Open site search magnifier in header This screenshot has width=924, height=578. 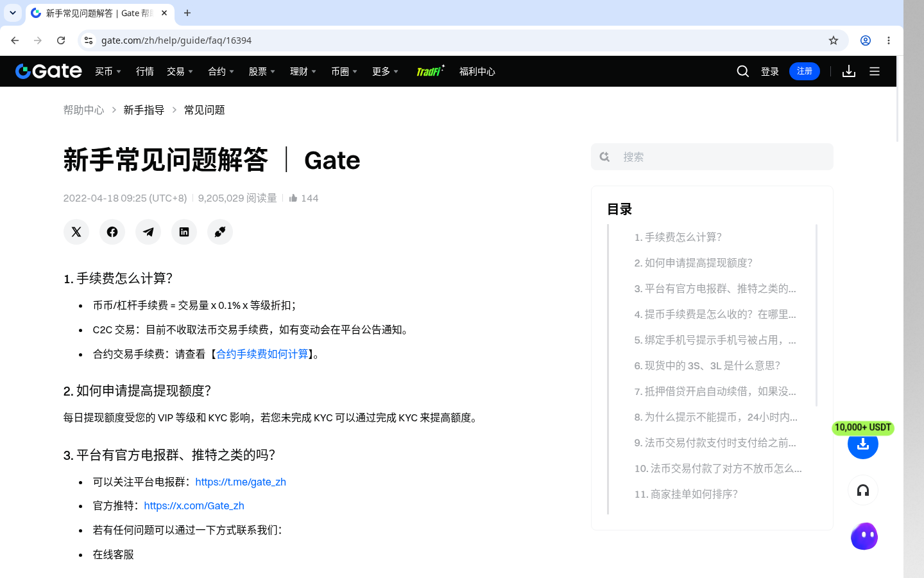click(743, 71)
